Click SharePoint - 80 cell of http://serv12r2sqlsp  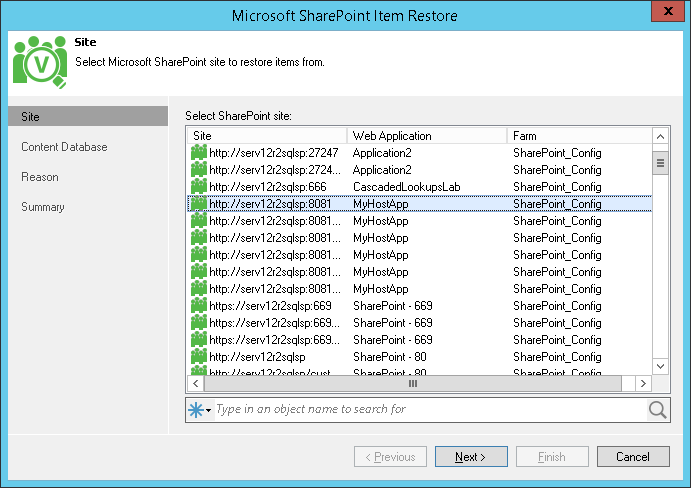click(390, 357)
